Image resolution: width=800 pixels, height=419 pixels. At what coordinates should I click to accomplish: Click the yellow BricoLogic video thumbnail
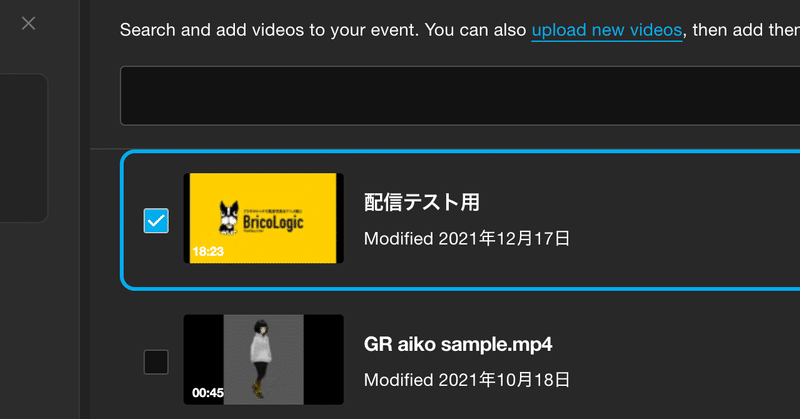[x=263, y=218]
